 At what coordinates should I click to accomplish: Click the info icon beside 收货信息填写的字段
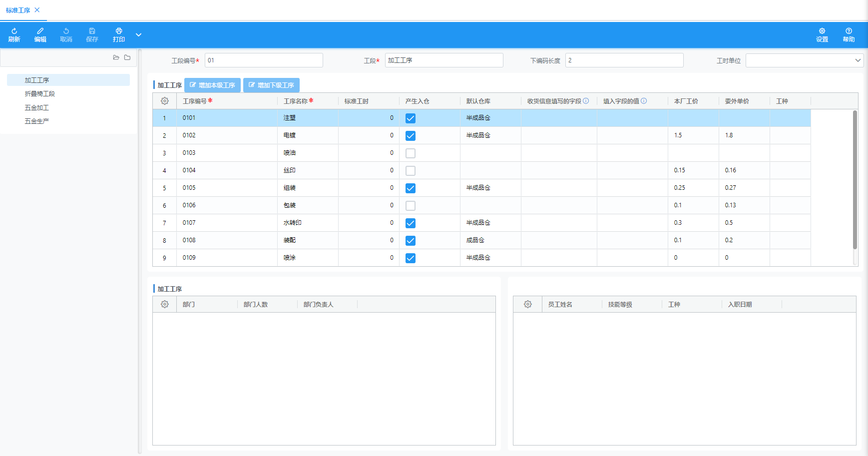(586, 101)
